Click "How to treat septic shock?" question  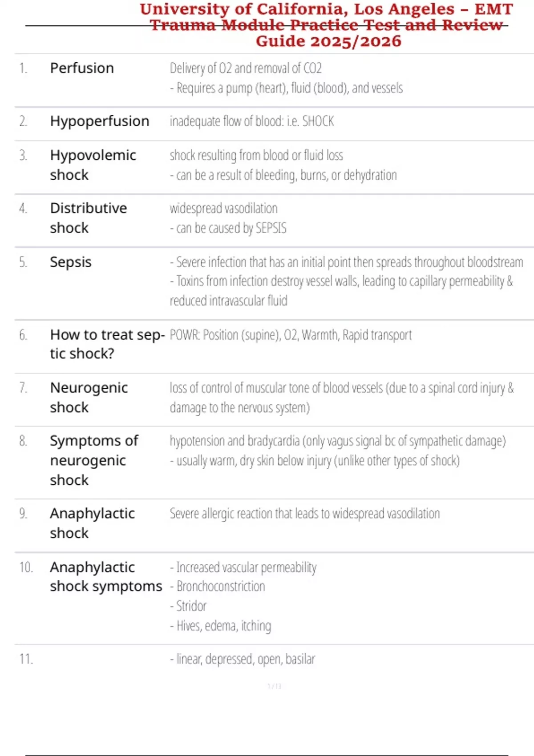click(107, 344)
